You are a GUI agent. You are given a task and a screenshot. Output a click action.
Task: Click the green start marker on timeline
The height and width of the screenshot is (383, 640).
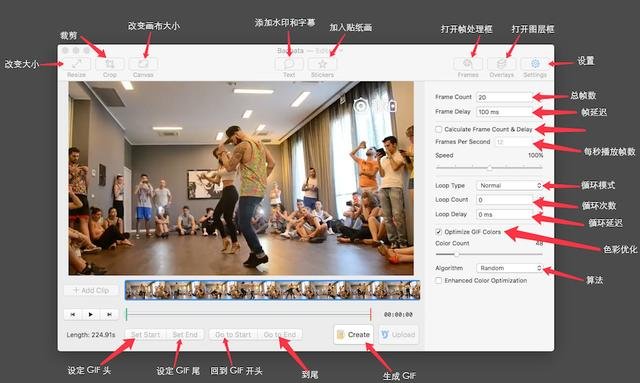point(127,314)
